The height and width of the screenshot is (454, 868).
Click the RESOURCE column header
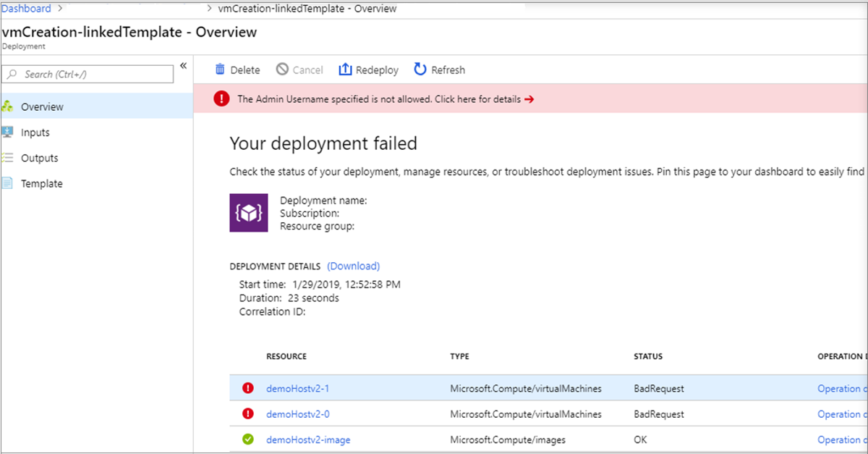coord(286,356)
